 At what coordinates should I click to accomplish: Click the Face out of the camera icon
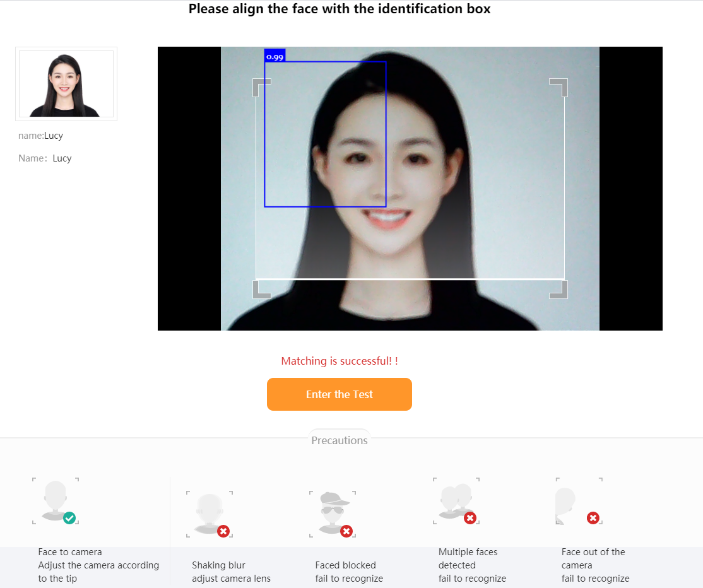click(x=579, y=500)
